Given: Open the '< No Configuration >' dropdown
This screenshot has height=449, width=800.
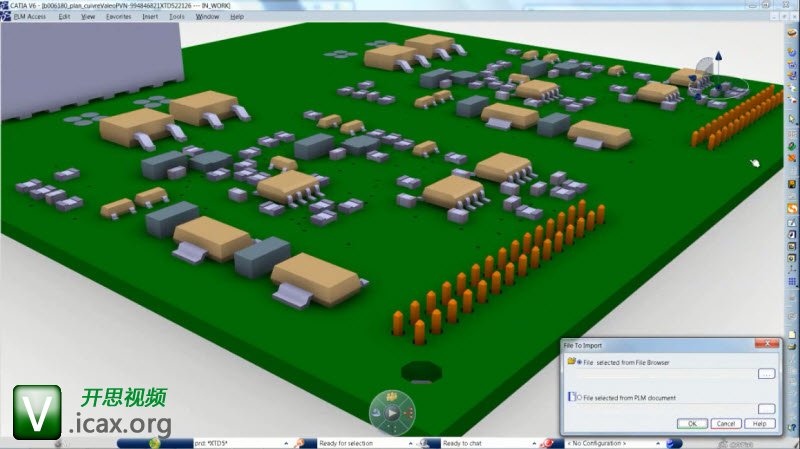Looking at the screenshot, I should (658, 443).
